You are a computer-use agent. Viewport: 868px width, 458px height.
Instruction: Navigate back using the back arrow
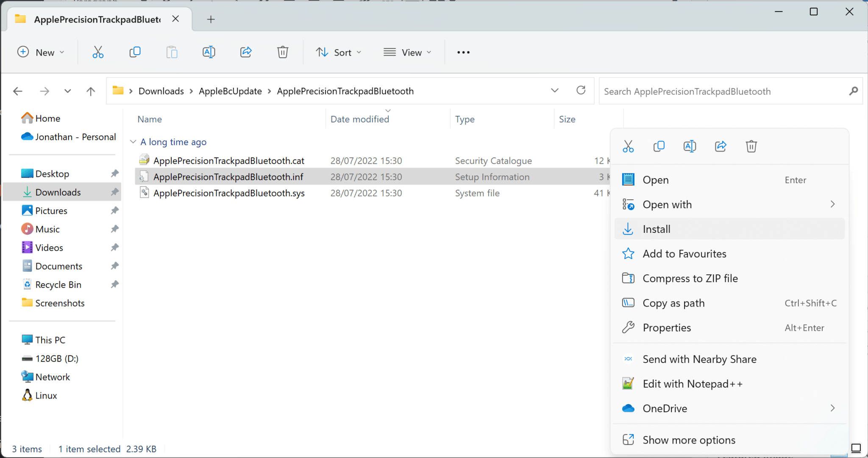tap(18, 91)
